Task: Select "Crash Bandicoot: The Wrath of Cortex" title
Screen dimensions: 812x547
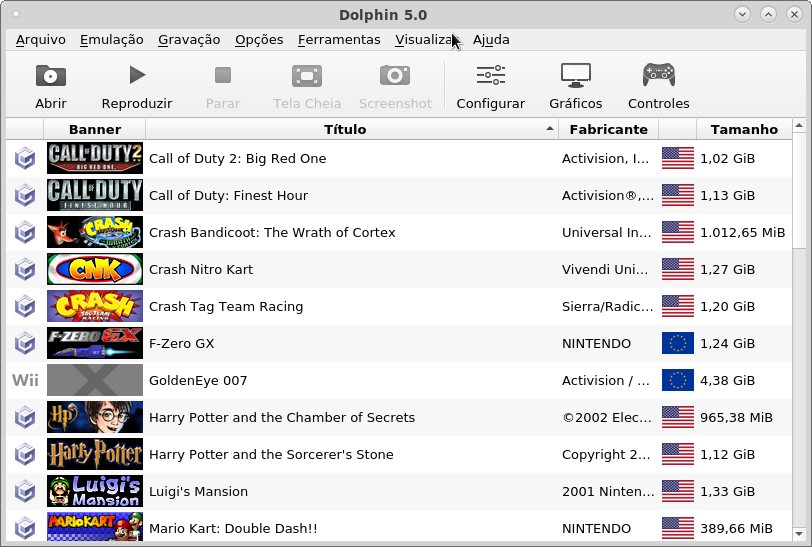Action: [272, 233]
